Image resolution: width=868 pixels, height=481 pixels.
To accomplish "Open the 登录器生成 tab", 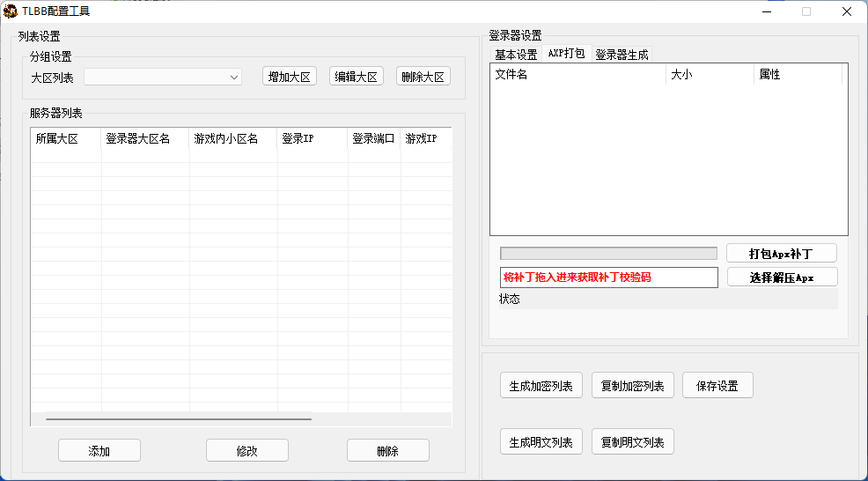I will pyautogui.click(x=622, y=55).
